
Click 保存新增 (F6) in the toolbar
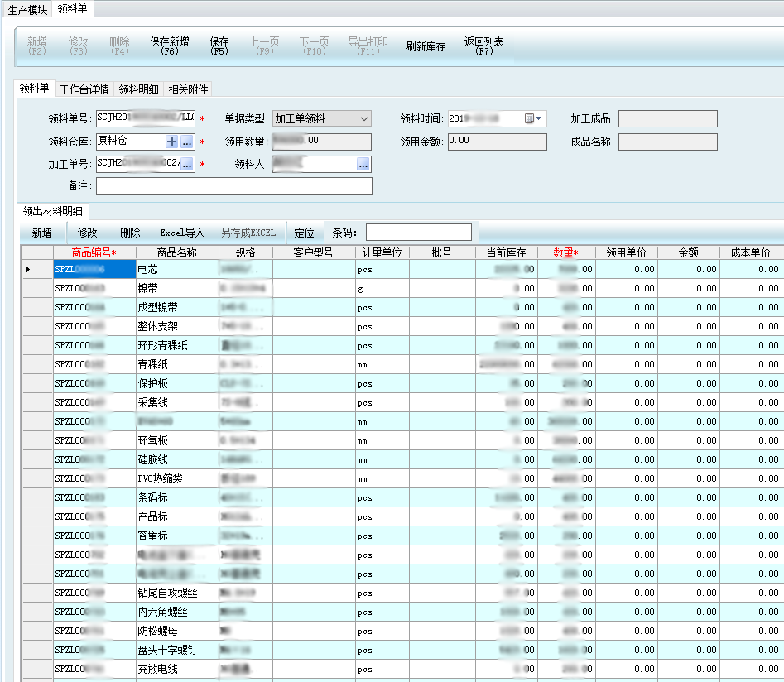[x=170, y=46]
